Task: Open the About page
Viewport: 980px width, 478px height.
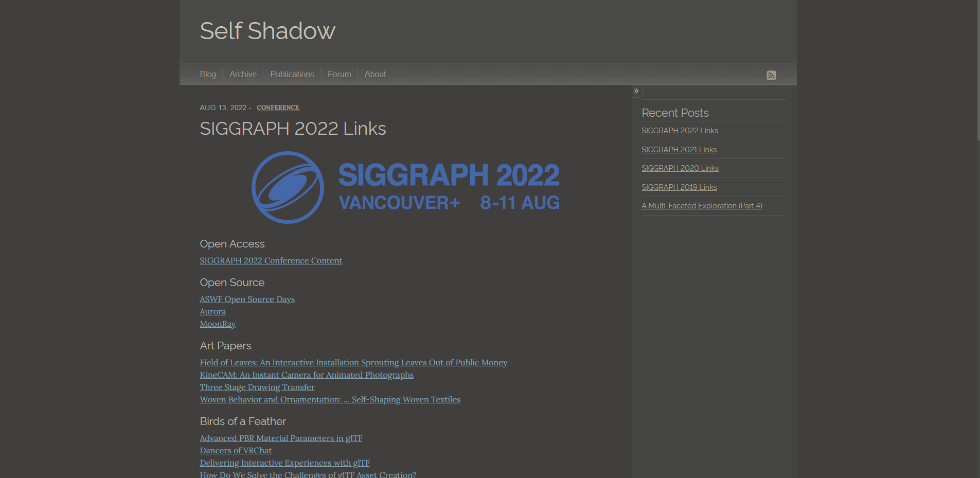Action: (375, 74)
